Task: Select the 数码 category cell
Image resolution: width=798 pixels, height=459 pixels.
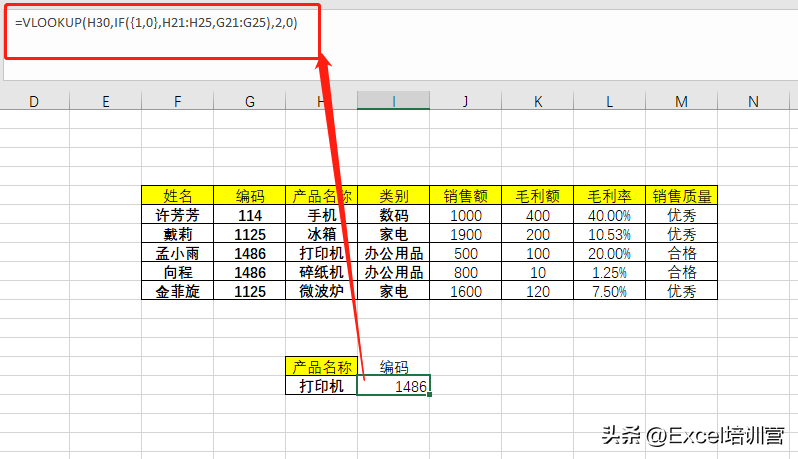Action: click(x=393, y=215)
